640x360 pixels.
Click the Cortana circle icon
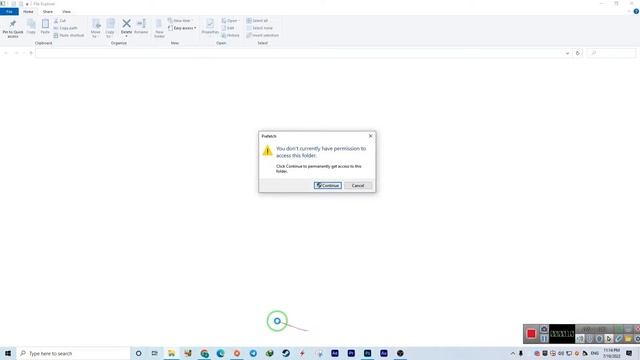click(x=138, y=353)
